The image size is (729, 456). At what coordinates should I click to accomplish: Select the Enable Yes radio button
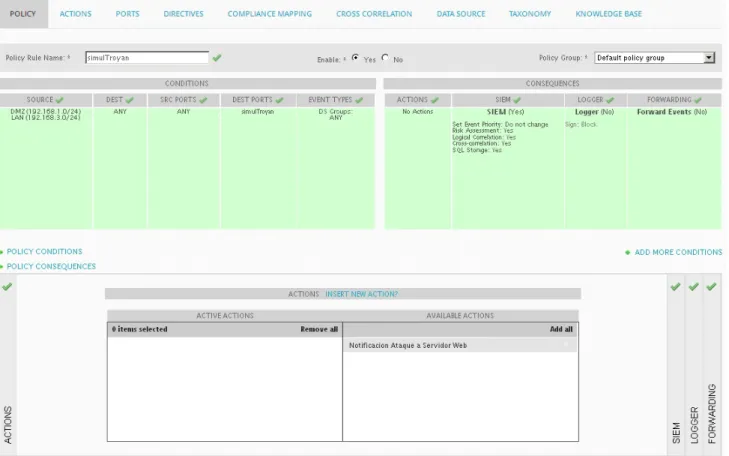(x=355, y=58)
